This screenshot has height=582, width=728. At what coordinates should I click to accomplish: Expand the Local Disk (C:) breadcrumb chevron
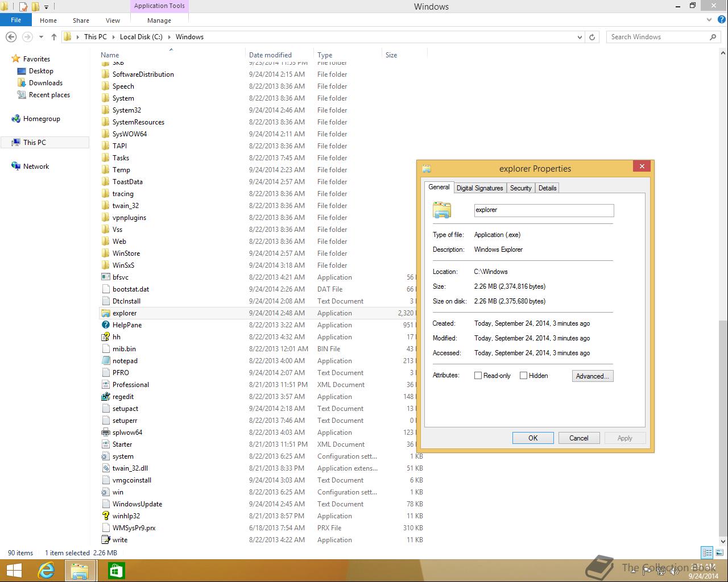pyautogui.click(x=169, y=37)
